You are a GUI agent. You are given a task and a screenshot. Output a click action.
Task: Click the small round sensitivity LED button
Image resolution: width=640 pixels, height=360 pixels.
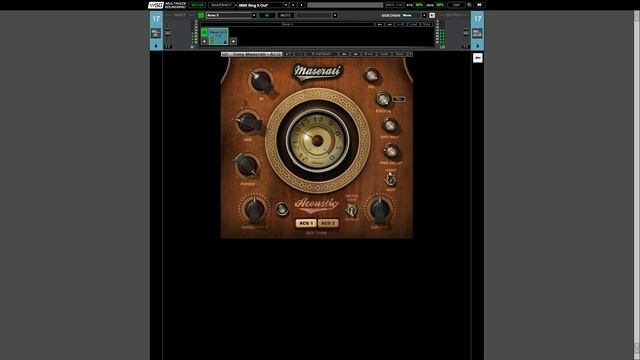282,209
